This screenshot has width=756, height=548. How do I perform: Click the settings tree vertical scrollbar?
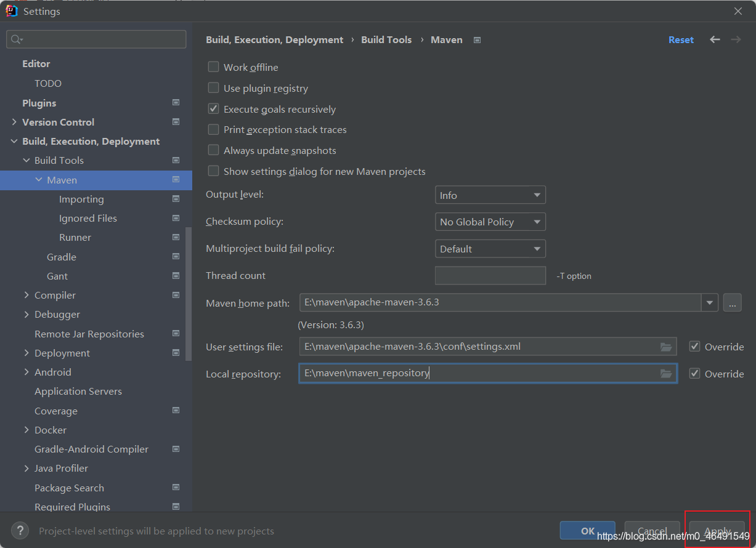point(189,296)
